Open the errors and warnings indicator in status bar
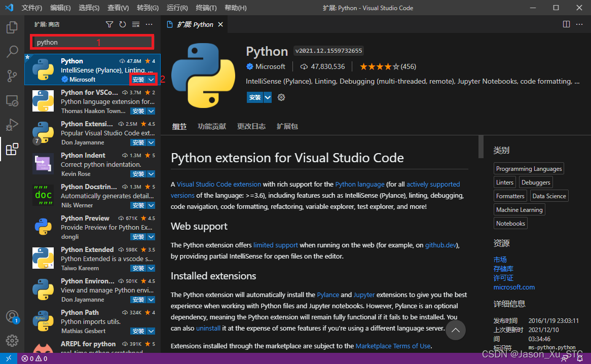The width and height of the screenshot is (591, 364). (34, 358)
